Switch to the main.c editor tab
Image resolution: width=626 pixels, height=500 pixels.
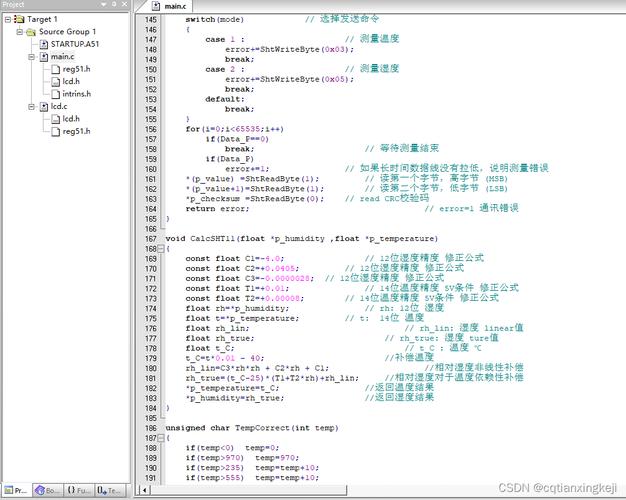click(x=169, y=7)
